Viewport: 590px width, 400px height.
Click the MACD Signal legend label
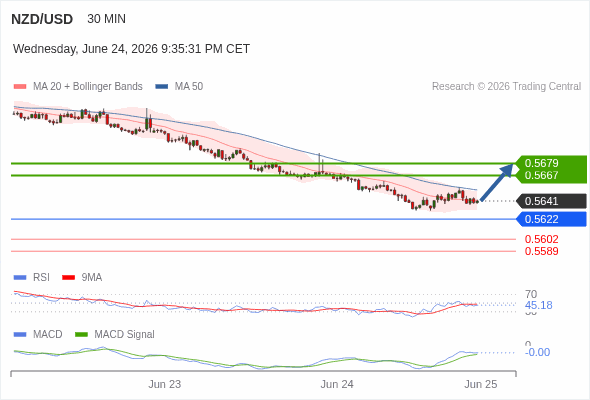pyautogui.click(x=125, y=335)
